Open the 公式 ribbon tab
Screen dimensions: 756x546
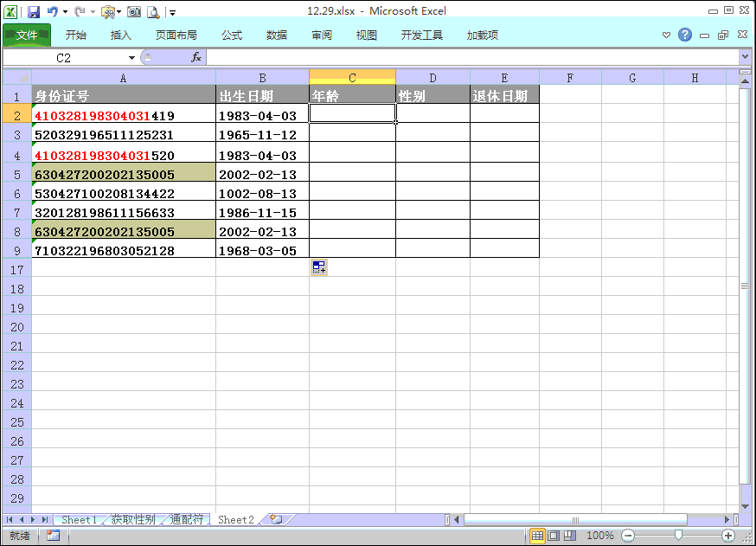[232, 35]
